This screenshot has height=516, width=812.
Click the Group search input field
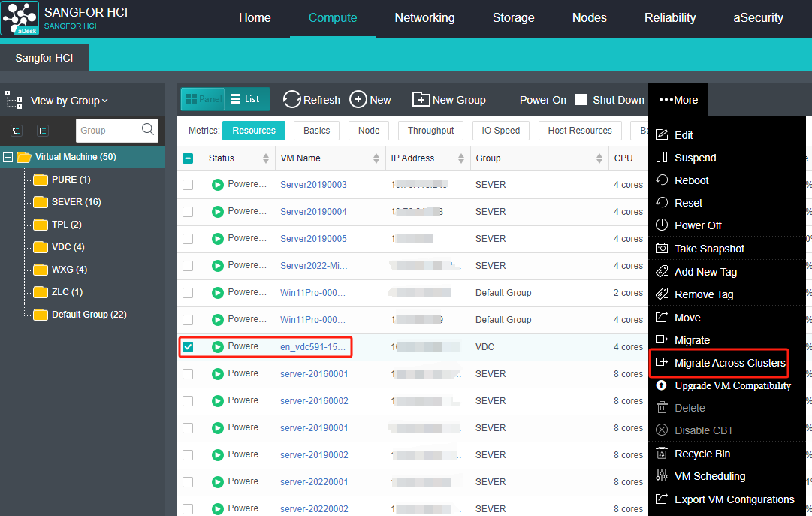click(107, 130)
